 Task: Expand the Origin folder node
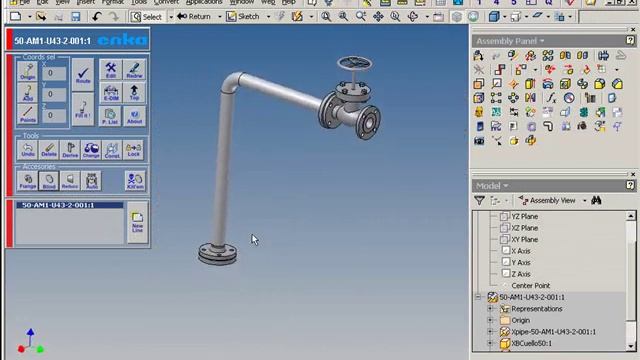coord(491,320)
